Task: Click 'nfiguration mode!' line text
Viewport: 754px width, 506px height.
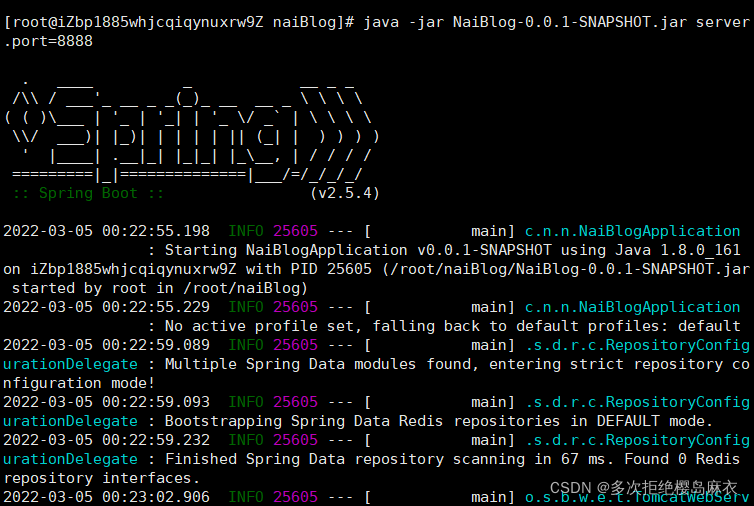Action: click(x=79, y=383)
